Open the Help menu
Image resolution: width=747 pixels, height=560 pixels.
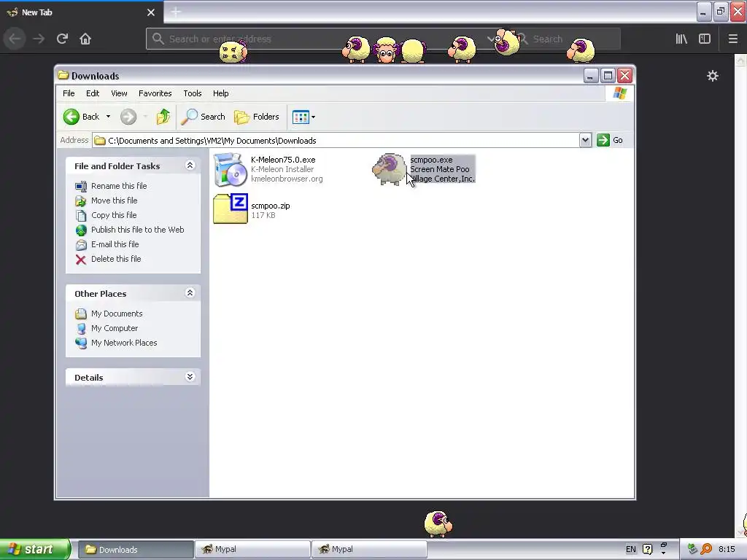click(220, 93)
